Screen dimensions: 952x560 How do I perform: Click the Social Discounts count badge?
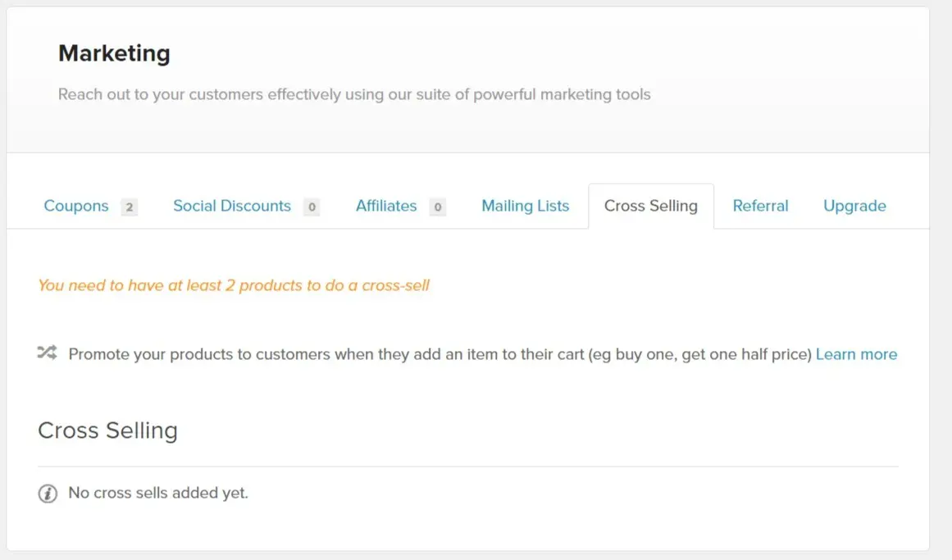coord(312,207)
